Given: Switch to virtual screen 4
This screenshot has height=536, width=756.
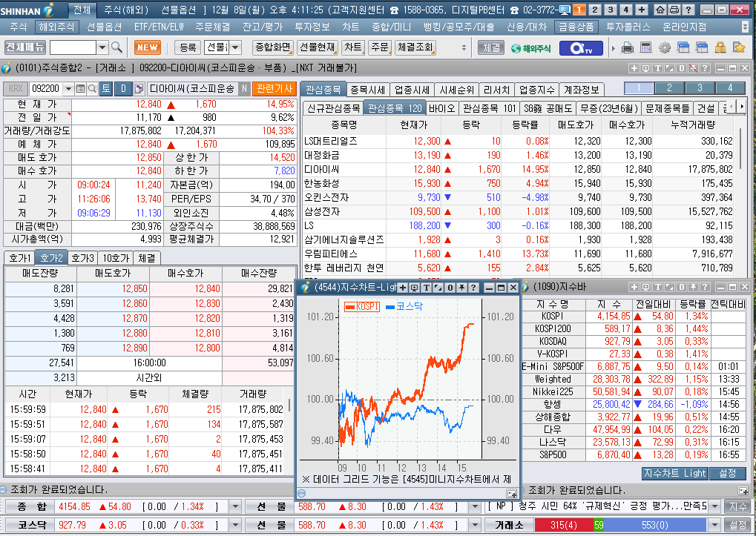Looking at the screenshot, I should 626,10.
